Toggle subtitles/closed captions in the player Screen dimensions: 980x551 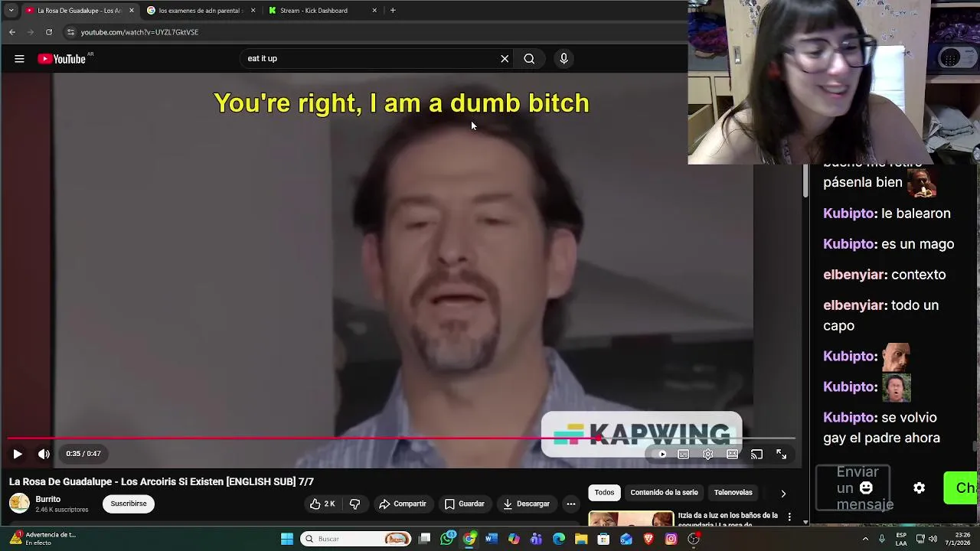coord(684,455)
